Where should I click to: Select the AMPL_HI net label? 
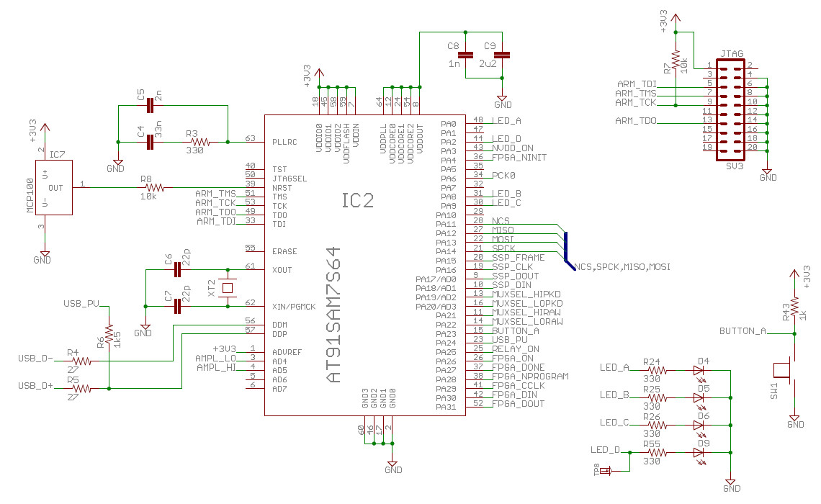coord(216,367)
